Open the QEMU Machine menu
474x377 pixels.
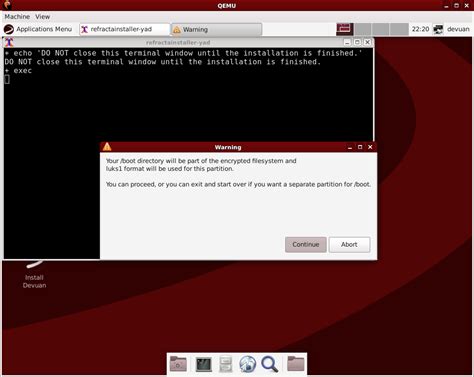click(17, 17)
